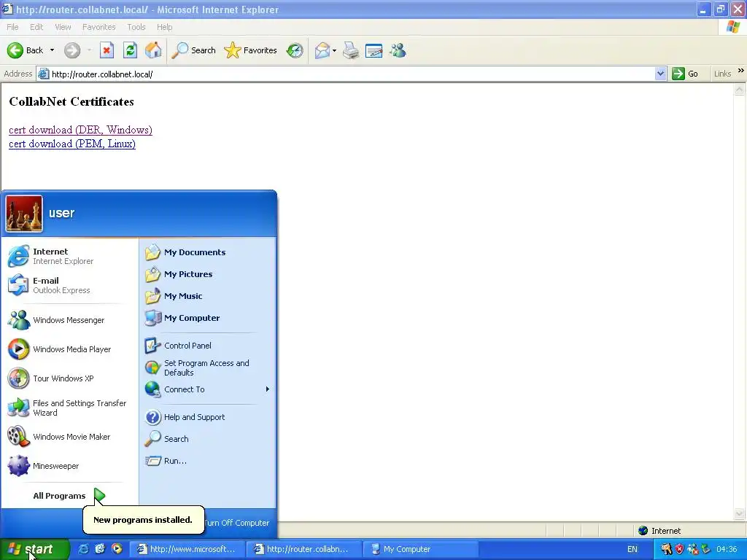Click the EN language indicator
747x560 pixels.
[632, 549]
